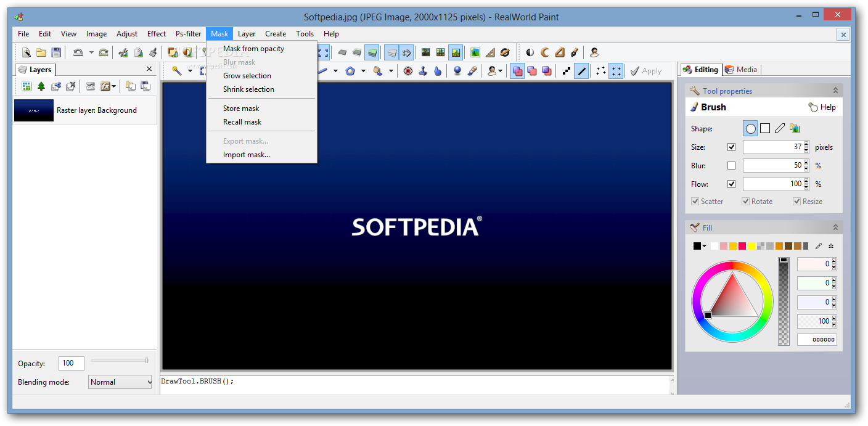Click the orange crescent icon
This screenshot has height=426, width=868.
tap(545, 52)
